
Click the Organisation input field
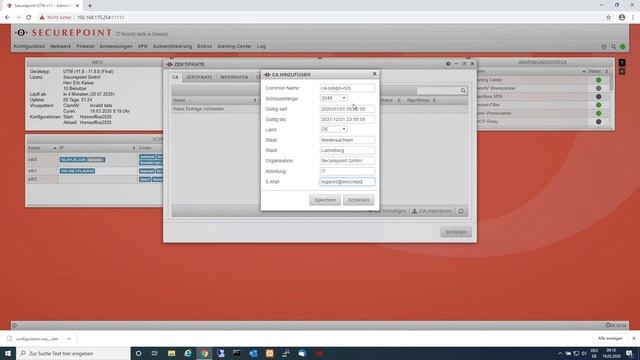click(x=347, y=161)
